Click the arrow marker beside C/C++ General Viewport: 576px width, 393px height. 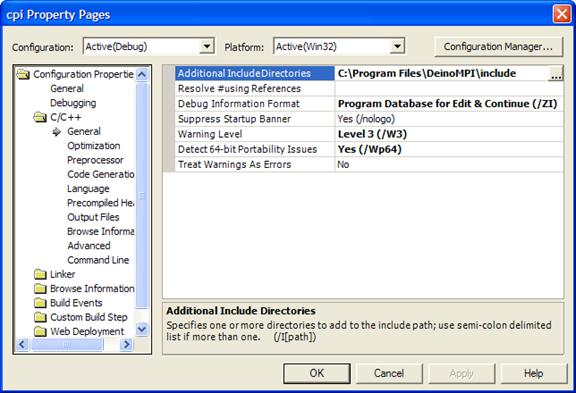[57, 132]
